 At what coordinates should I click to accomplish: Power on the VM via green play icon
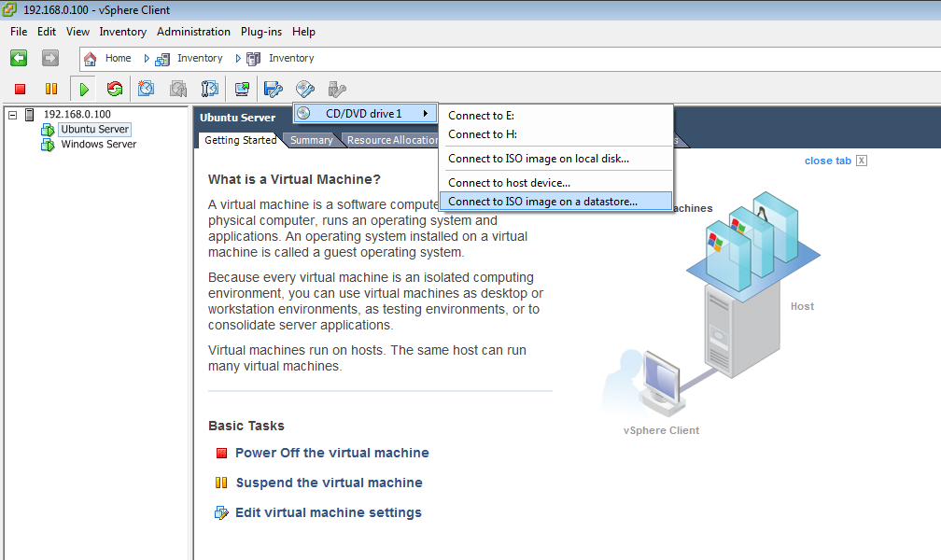point(84,89)
